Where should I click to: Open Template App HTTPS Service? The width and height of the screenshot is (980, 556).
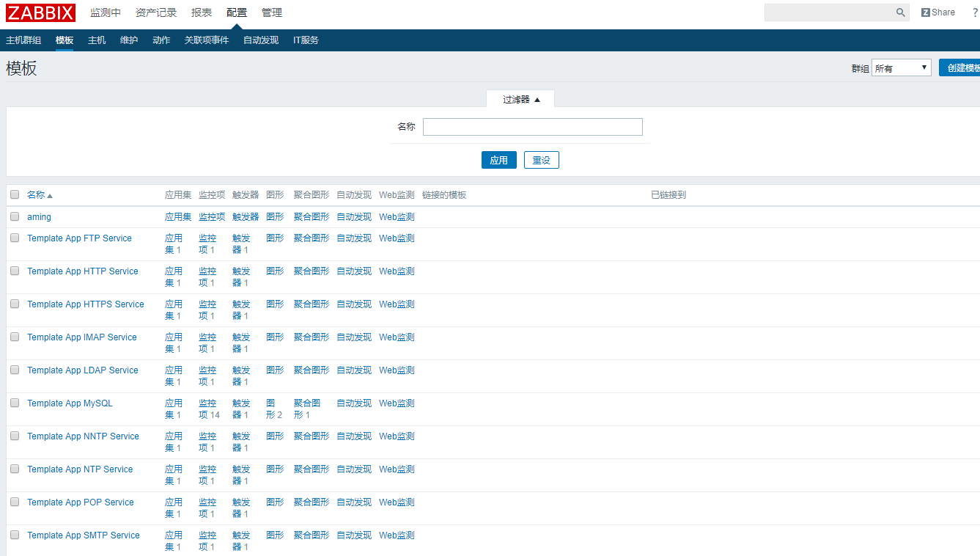[x=86, y=304]
